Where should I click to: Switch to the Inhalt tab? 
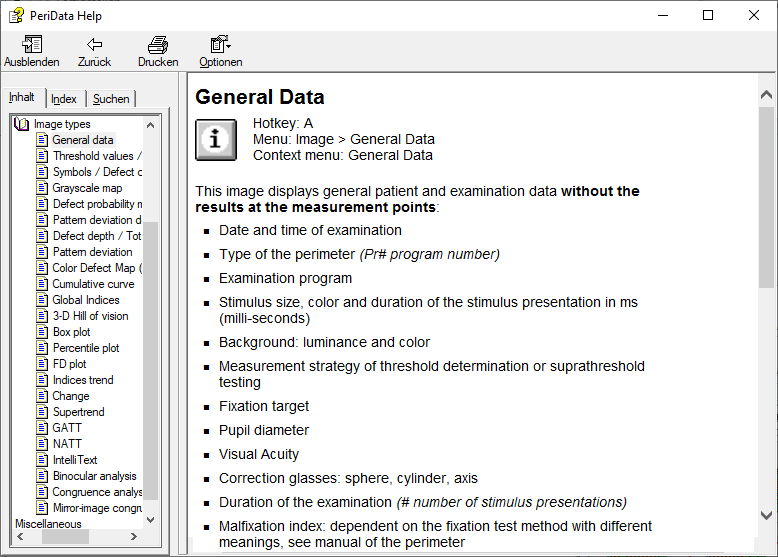pyautogui.click(x=22, y=97)
